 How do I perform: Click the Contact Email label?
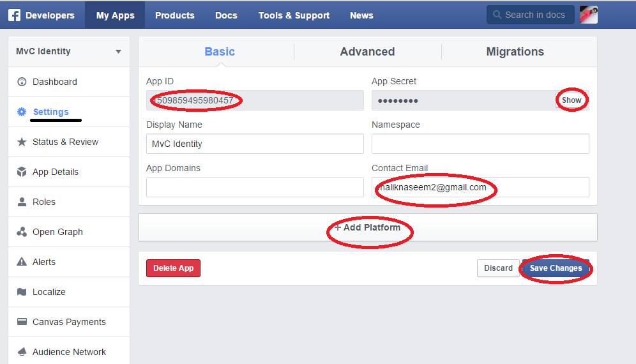(400, 168)
